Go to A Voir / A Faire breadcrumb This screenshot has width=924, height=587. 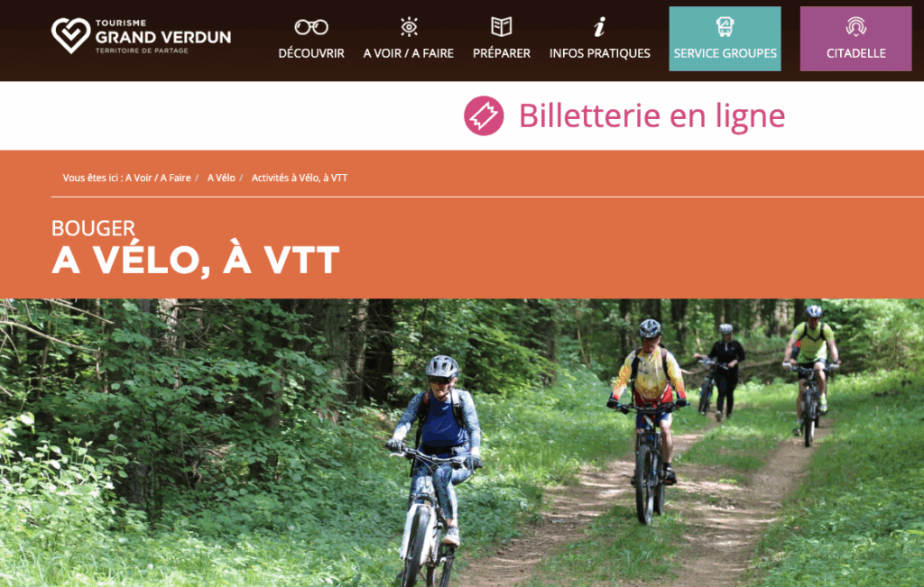pyautogui.click(x=158, y=178)
